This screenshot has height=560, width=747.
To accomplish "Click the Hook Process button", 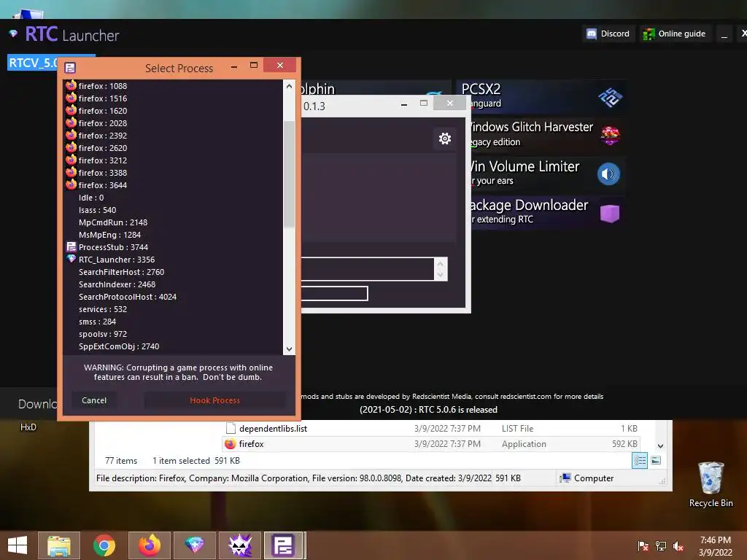I will (215, 400).
